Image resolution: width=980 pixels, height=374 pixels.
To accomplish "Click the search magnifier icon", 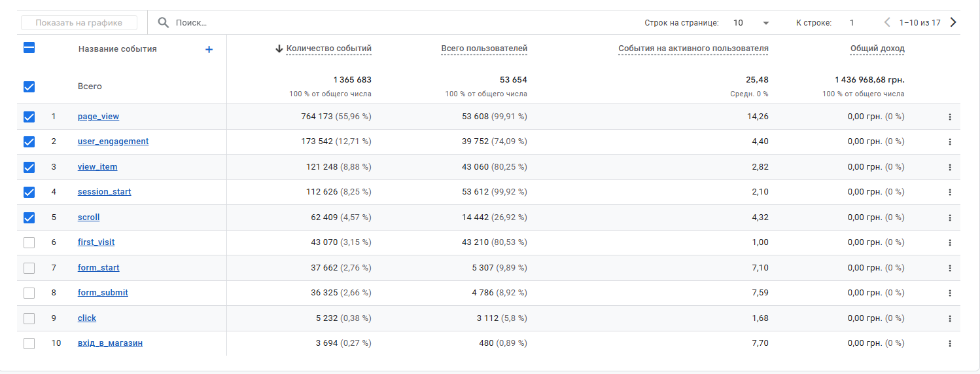I will 163,23.
